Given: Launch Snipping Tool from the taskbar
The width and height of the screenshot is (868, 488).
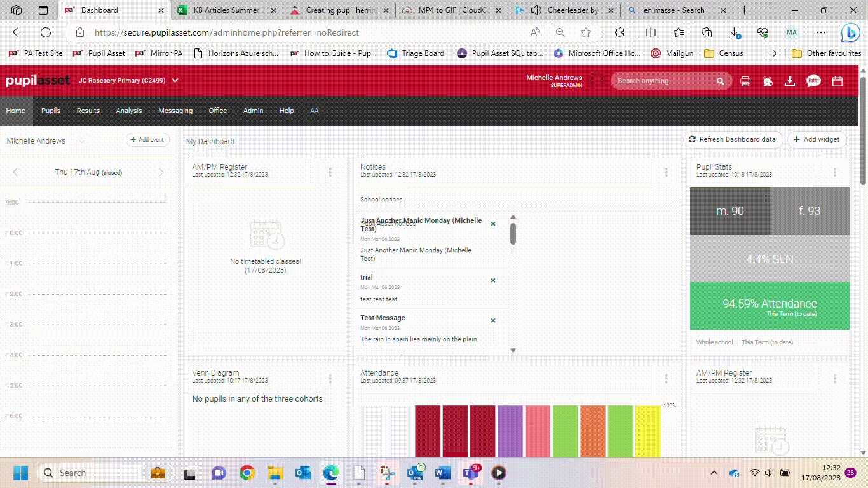Looking at the screenshot, I should [387, 473].
